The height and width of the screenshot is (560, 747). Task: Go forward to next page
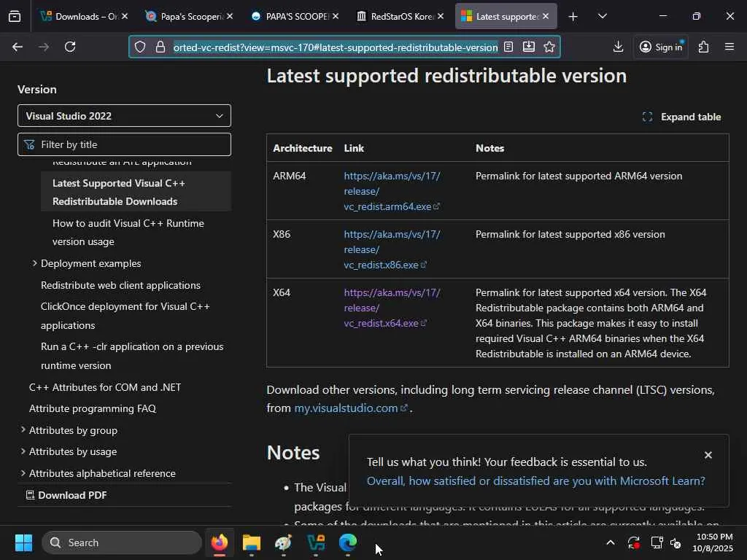(x=44, y=47)
